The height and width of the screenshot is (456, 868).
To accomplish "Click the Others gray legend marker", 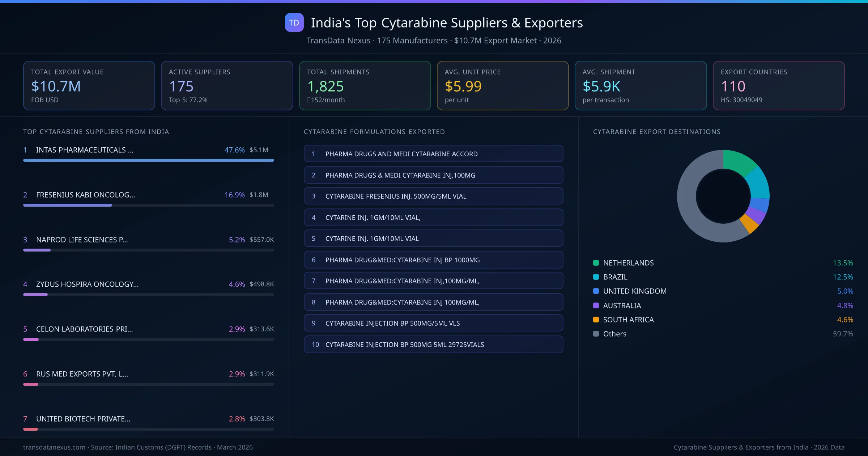I will tap(596, 334).
